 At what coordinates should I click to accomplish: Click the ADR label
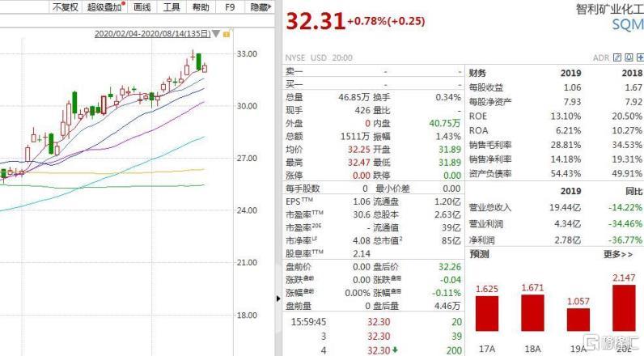(x=601, y=58)
